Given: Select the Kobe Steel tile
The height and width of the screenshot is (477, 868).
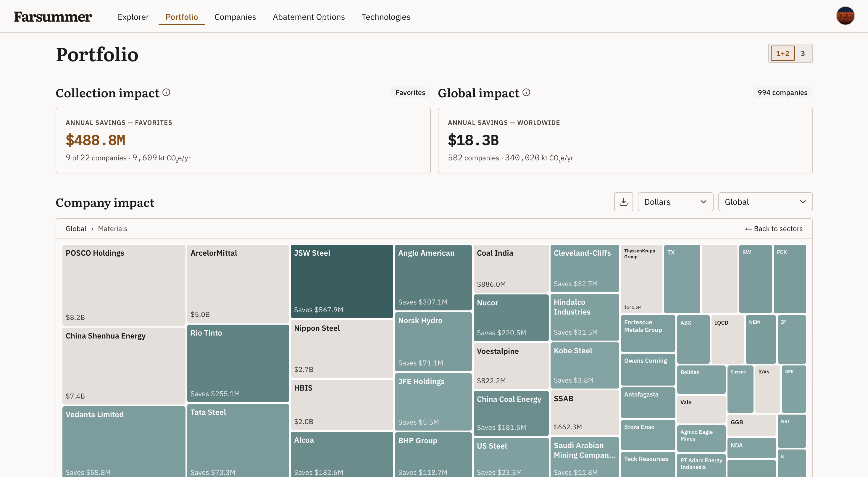Looking at the screenshot, I should pos(584,365).
